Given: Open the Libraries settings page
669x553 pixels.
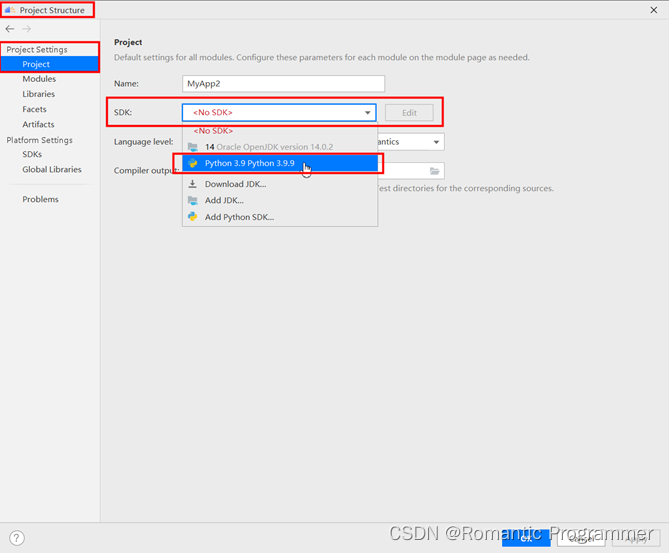Looking at the screenshot, I should (x=39, y=94).
